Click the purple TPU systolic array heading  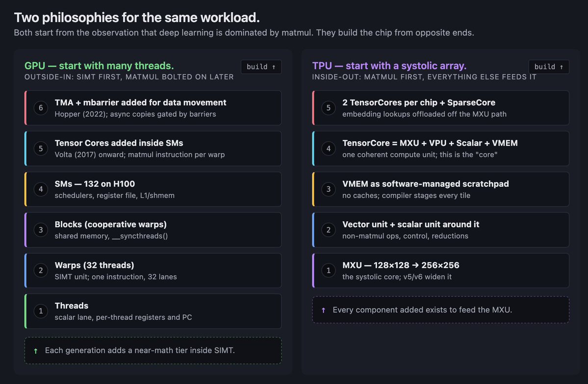point(389,66)
